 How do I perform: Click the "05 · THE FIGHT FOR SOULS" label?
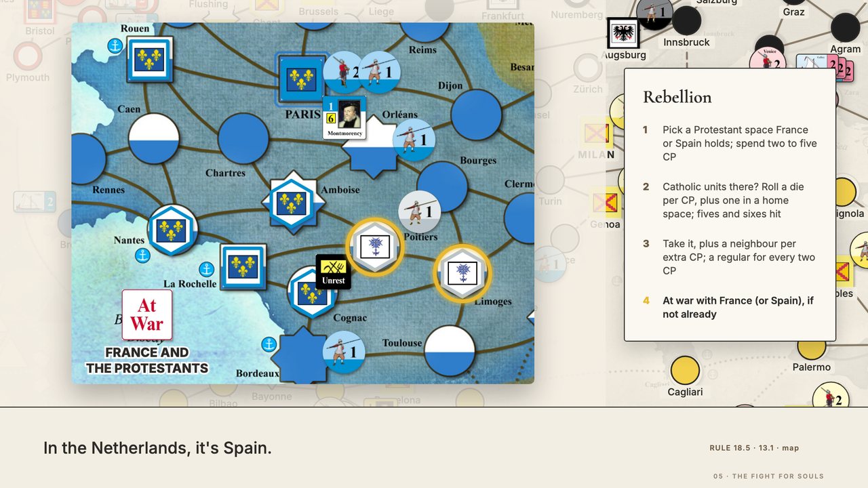pos(768,476)
